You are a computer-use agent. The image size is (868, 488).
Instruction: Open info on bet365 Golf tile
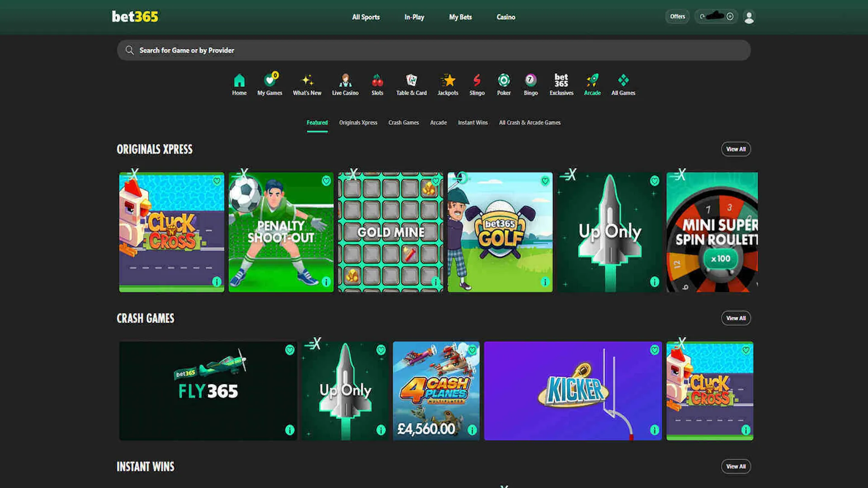click(545, 282)
